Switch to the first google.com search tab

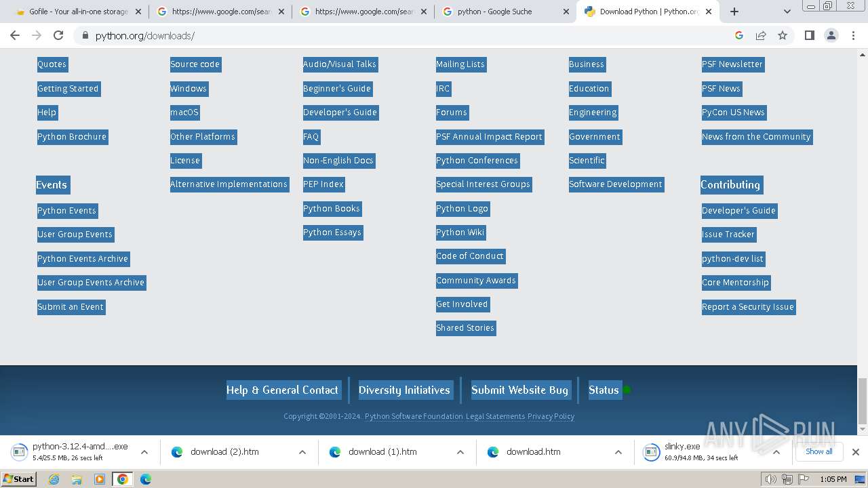click(x=220, y=12)
